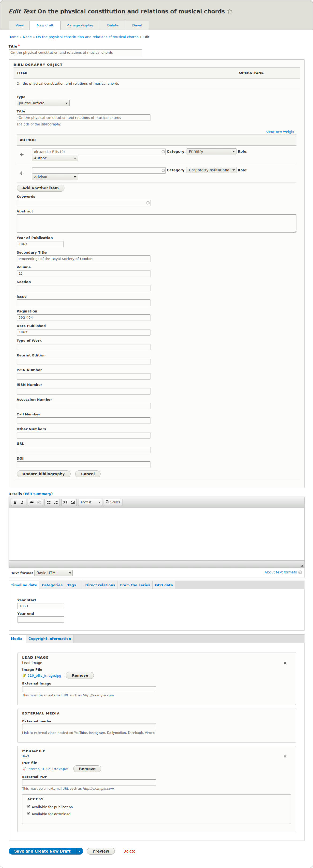Click the favorite star icon next to the title
313x868 pixels.
230,11
